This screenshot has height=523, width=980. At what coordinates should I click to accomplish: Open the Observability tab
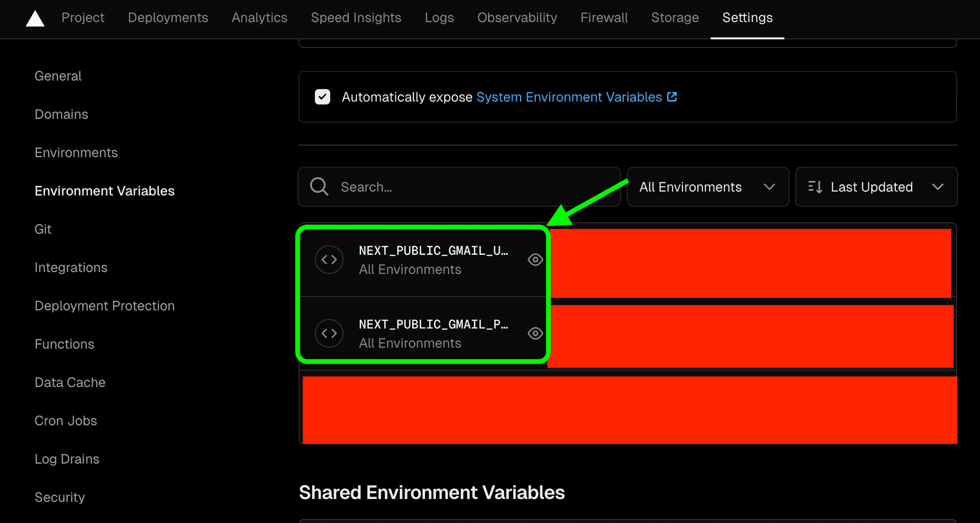pyautogui.click(x=517, y=18)
